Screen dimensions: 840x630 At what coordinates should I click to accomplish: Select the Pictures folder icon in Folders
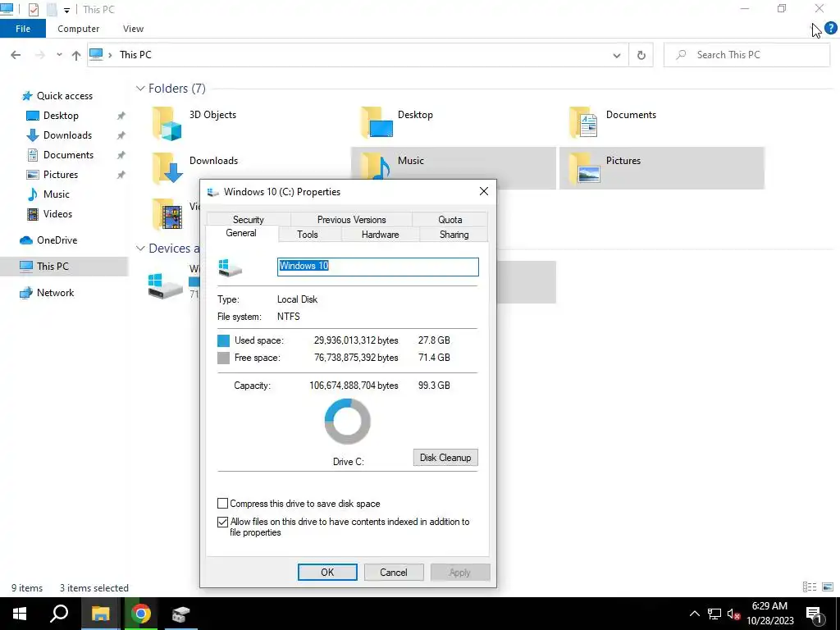[584, 167]
